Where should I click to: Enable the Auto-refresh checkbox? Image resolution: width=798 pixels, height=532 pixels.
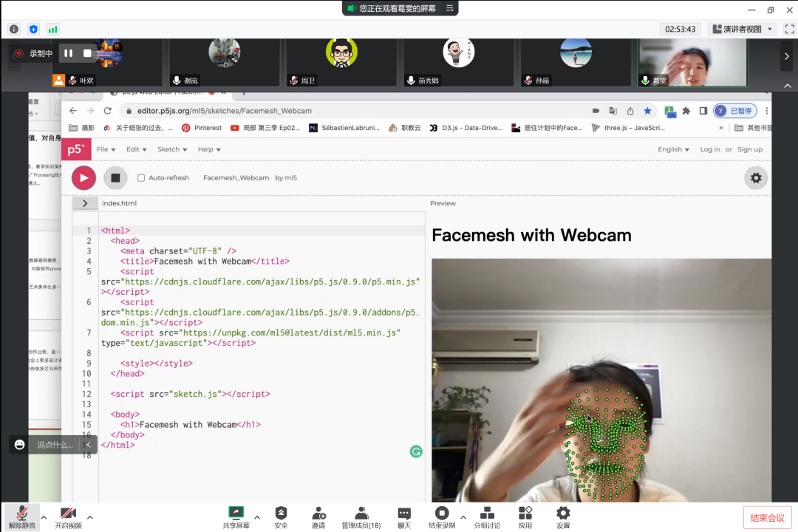(x=141, y=178)
